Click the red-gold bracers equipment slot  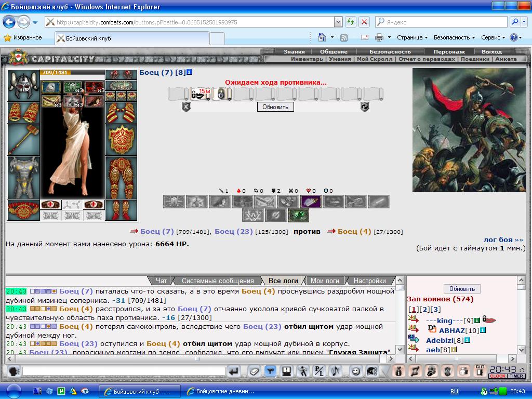[x=23, y=113]
